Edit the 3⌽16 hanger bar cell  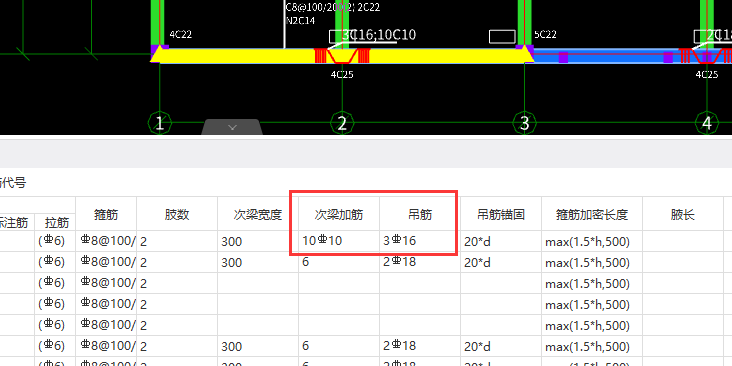(420, 241)
